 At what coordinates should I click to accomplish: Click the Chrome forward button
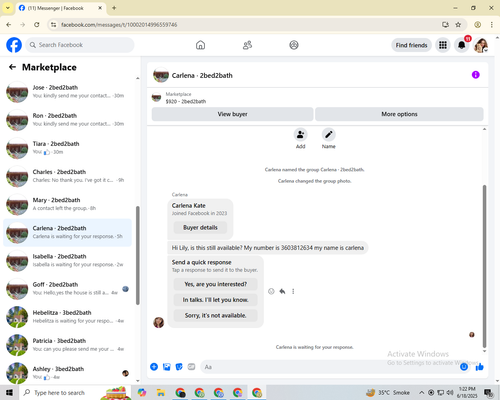click(22, 25)
